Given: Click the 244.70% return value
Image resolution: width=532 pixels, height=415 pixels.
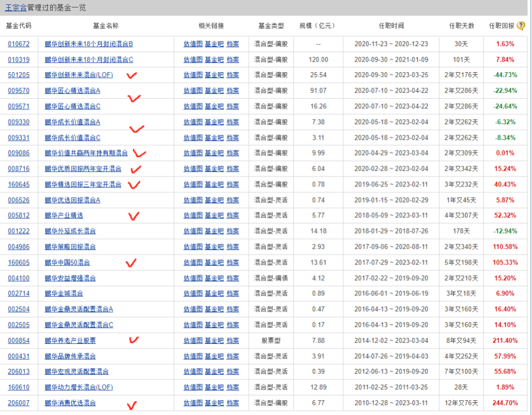Looking at the screenshot, I should [x=505, y=403].
